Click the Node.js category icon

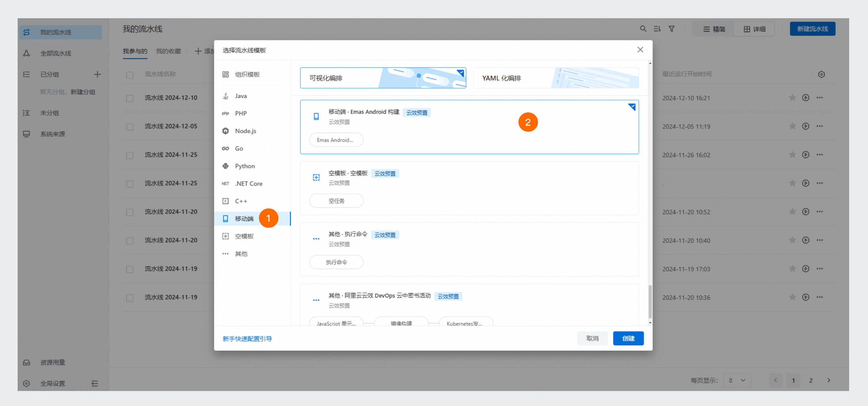click(226, 131)
